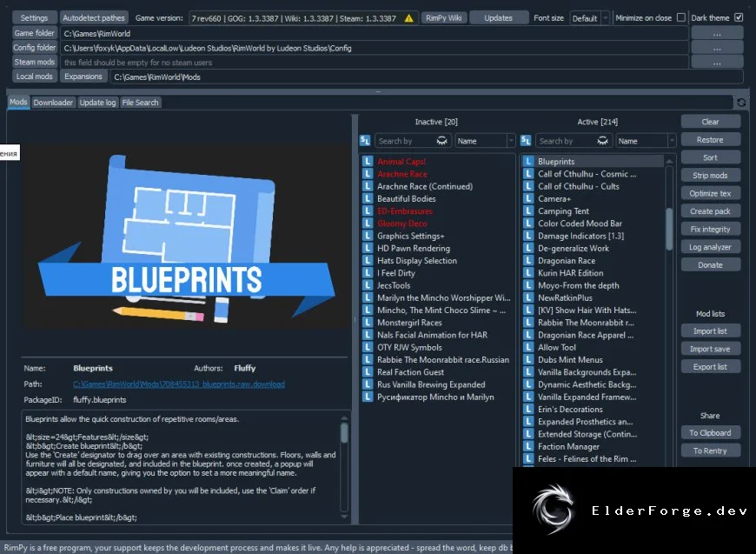The width and height of the screenshot is (756, 554).
Task: Click the L icon beside Arachne Race (Continued)
Action: click(x=368, y=186)
